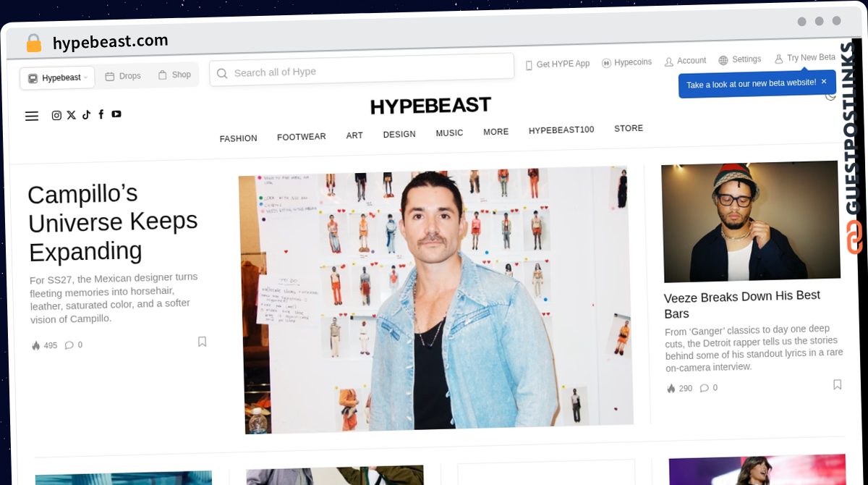
Task: Open the Shop section
Action: (x=174, y=75)
